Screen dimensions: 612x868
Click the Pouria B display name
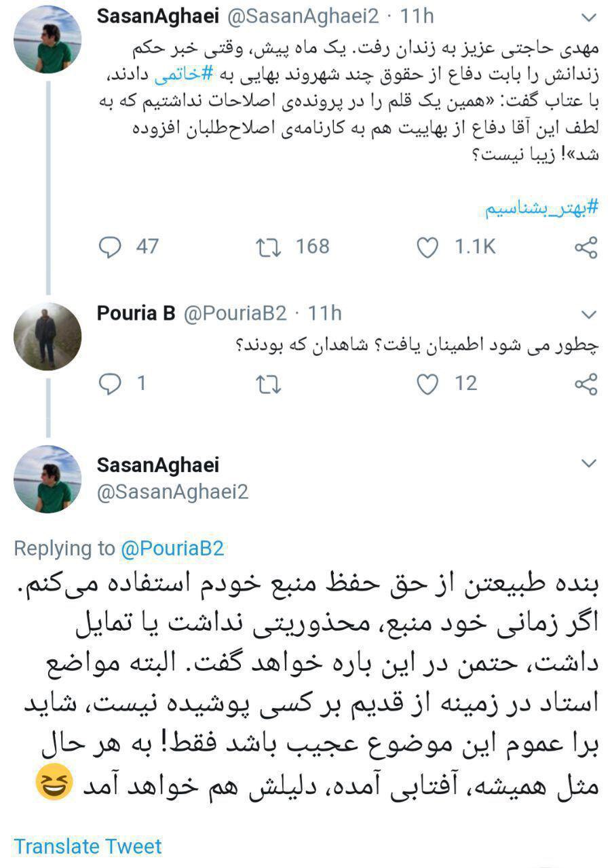[136, 313]
